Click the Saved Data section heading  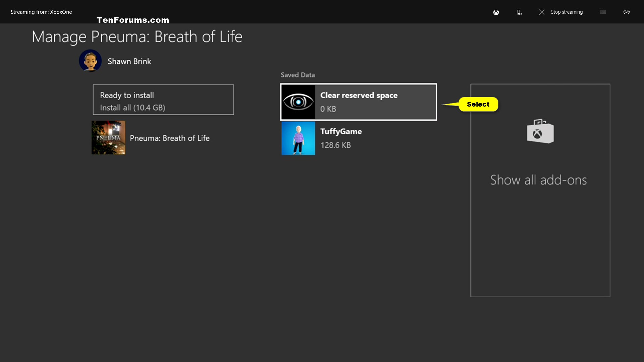[298, 75]
